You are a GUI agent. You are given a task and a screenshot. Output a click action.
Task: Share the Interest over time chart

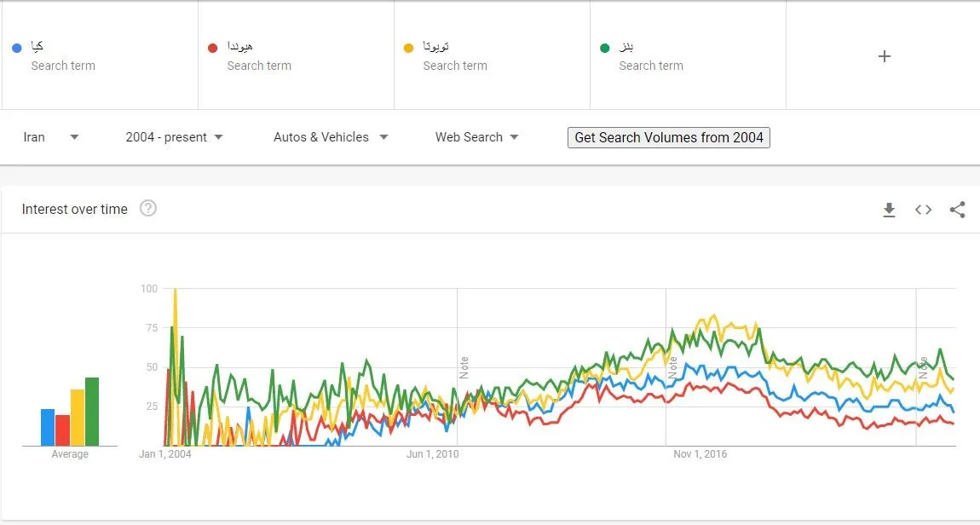[x=958, y=210]
